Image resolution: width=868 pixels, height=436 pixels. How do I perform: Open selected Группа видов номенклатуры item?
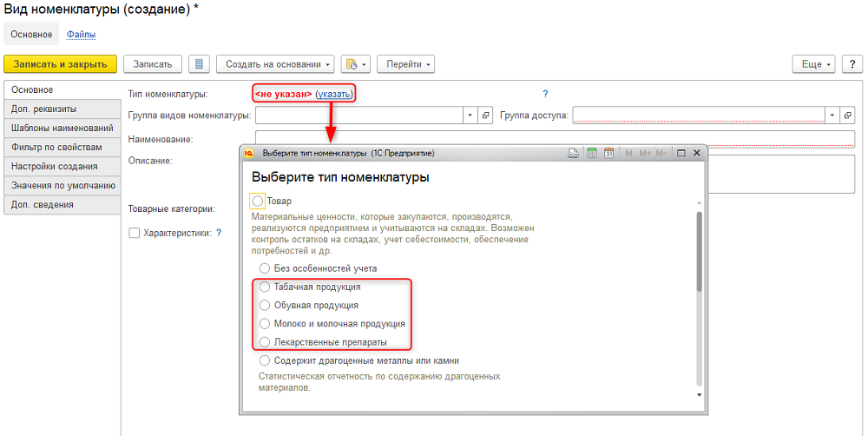(x=485, y=116)
